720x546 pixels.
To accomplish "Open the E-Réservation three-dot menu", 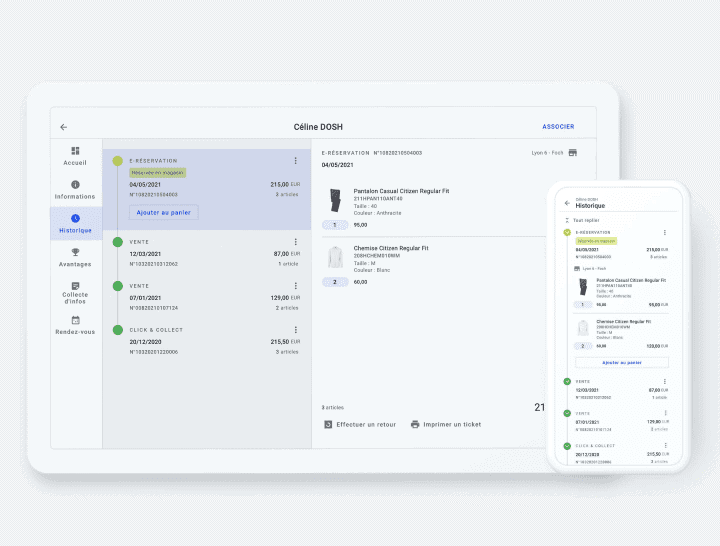I will coord(295,160).
